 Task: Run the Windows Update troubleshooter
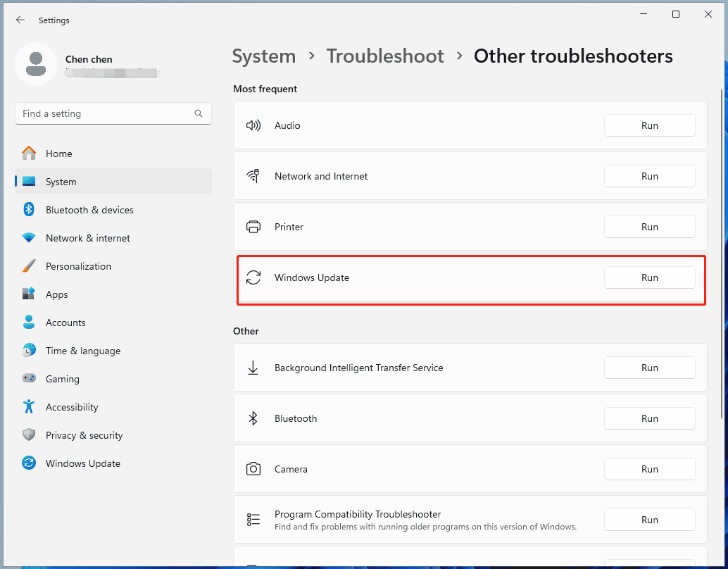click(648, 277)
